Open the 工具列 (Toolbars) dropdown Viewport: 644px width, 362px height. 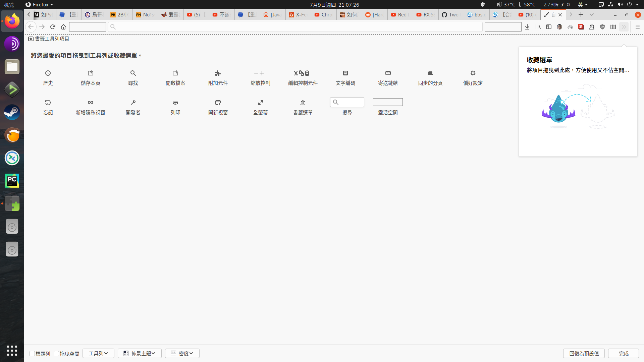tap(98, 353)
